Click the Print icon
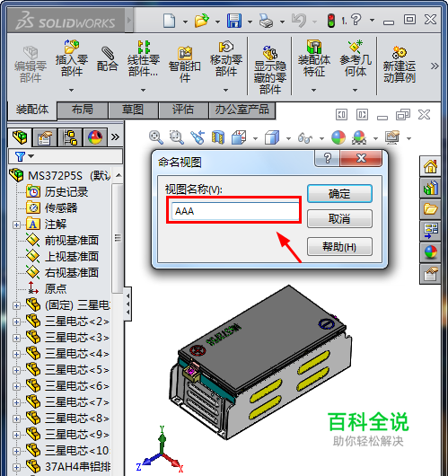Image resolution: width=448 pixels, height=476 pixels. pyautogui.click(x=266, y=21)
